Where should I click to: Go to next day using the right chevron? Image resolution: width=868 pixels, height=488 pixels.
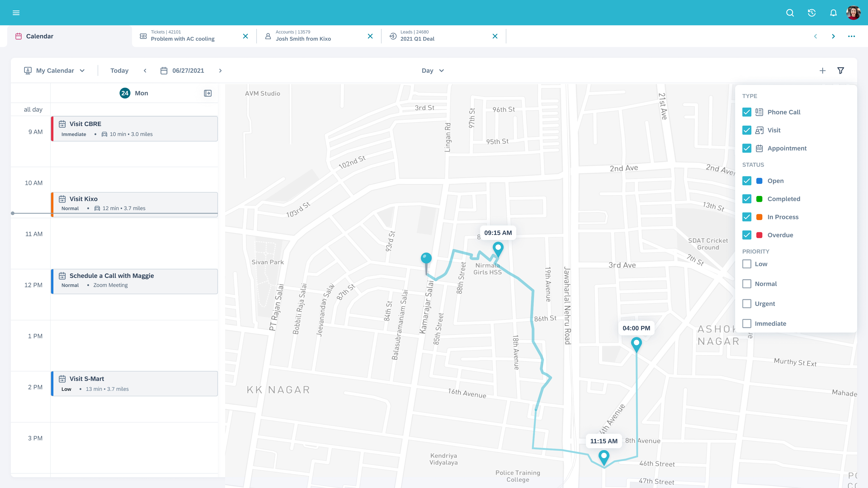click(220, 70)
